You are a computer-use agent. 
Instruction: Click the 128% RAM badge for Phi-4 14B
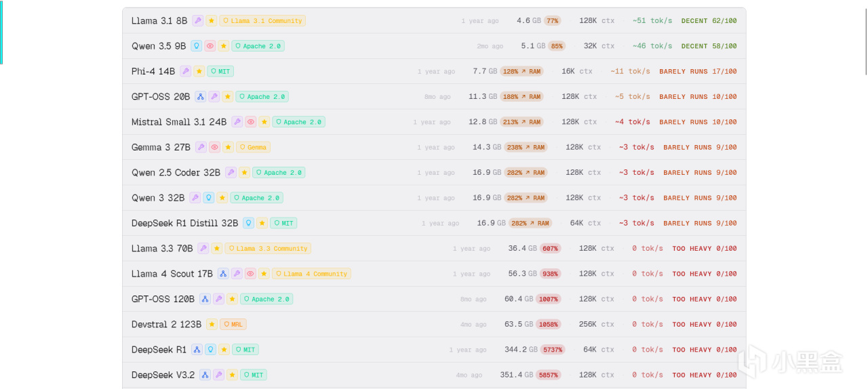(521, 71)
